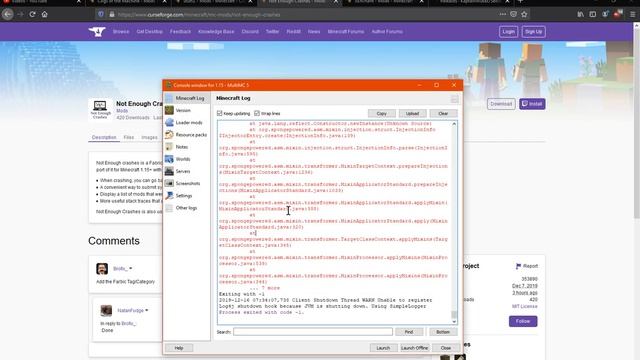Viewport: 640px width, 360px height.
Task: Open Firefox page actions ellipsis menu
Action: pos(502,14)
